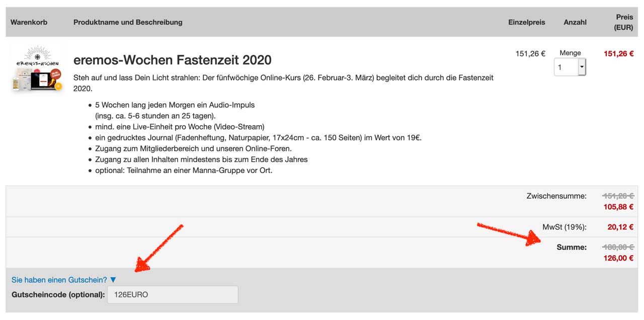Click the eremos-Wochen product thumbnail

(x=36, y=69)
